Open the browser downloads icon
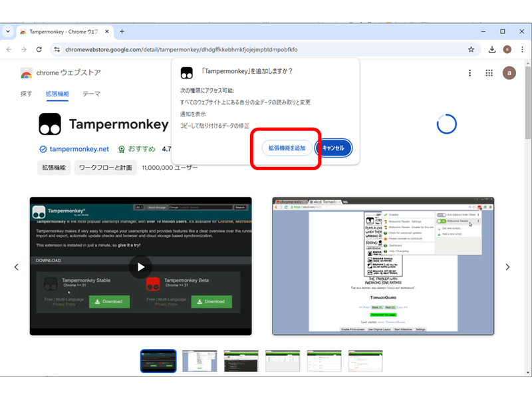 tap(491, 49)
